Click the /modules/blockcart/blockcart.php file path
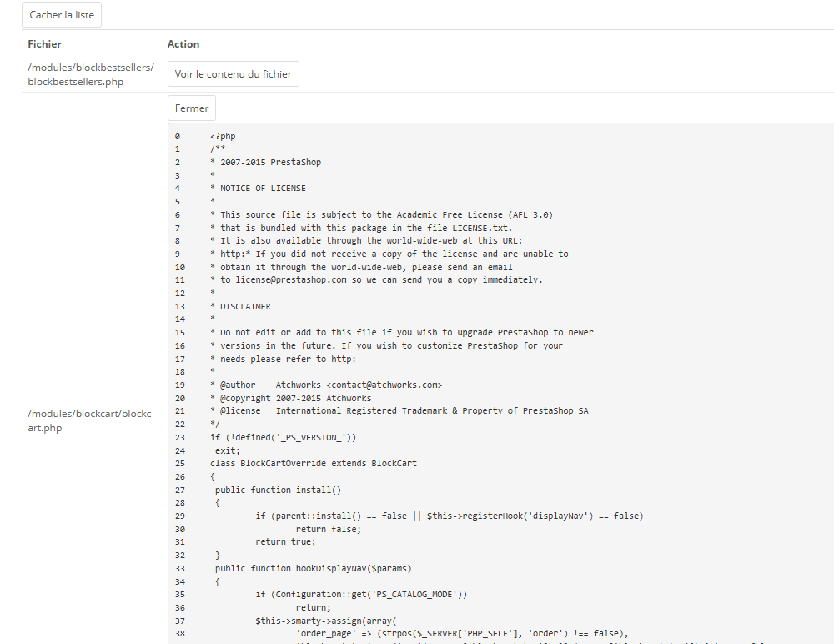Viewport: 834px width, 644px height. click(89, 420)
